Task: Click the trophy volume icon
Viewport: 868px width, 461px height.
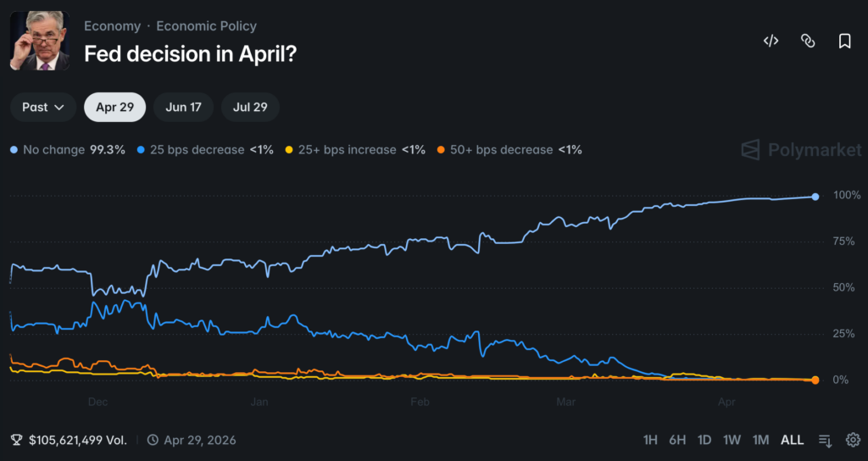Action: coord(16,440)
